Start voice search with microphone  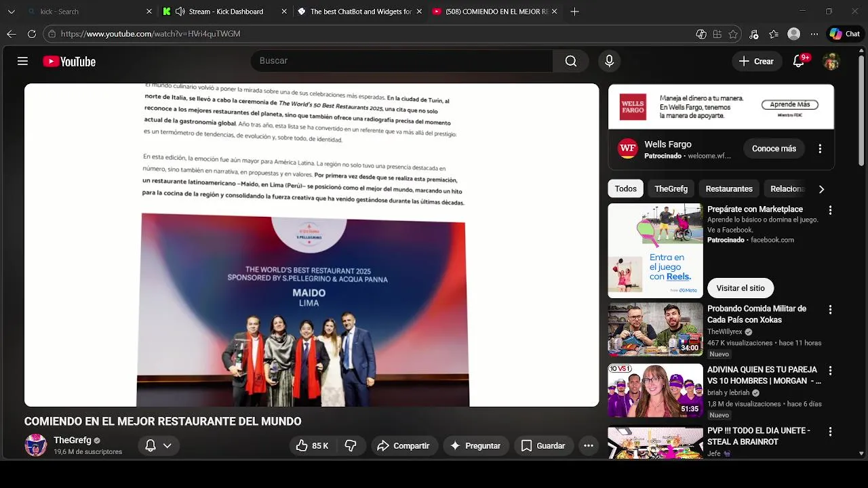609,61
